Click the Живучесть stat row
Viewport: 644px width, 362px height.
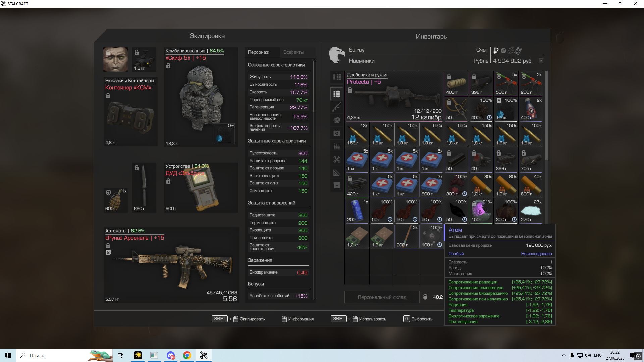coord(278,77)
